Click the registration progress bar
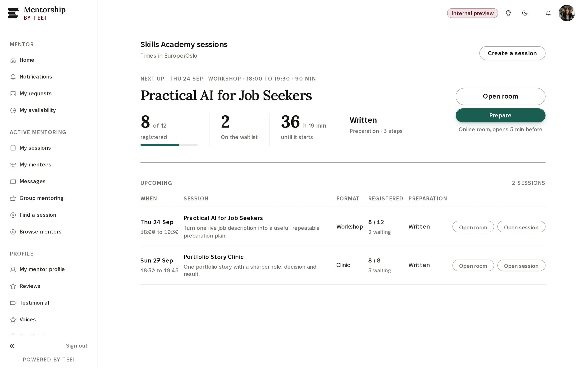Screen dimensions: 588x368 (x=169, y=145)
